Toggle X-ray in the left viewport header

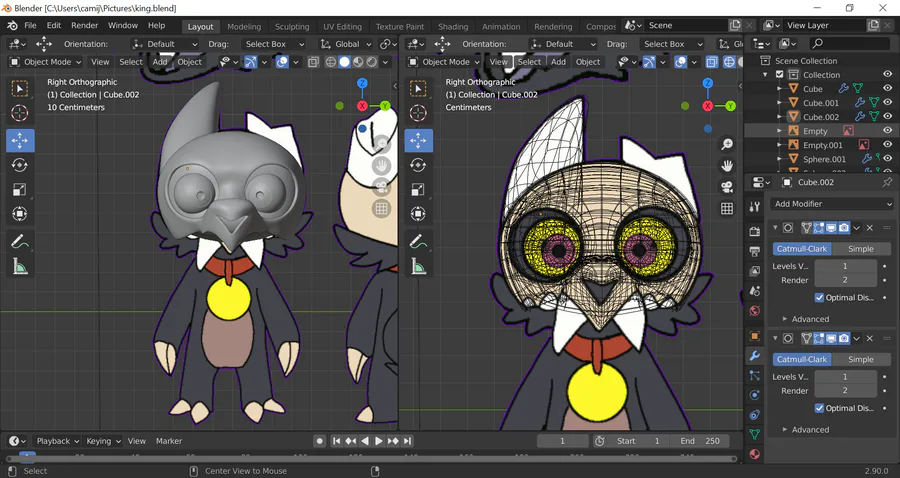pyautogui.click(x=313, y=62)
